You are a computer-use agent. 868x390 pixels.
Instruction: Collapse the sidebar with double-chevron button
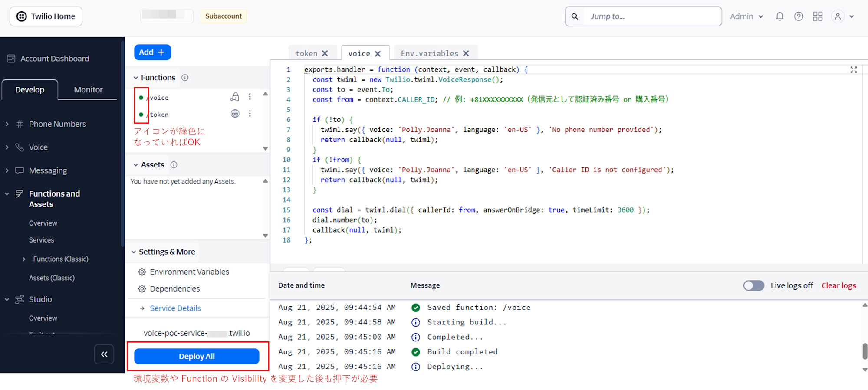pos(104,354)
